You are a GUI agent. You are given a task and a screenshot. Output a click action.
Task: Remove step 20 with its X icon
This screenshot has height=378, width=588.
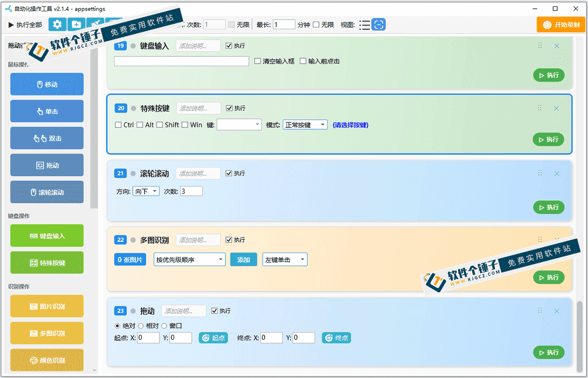click(556, 108)
